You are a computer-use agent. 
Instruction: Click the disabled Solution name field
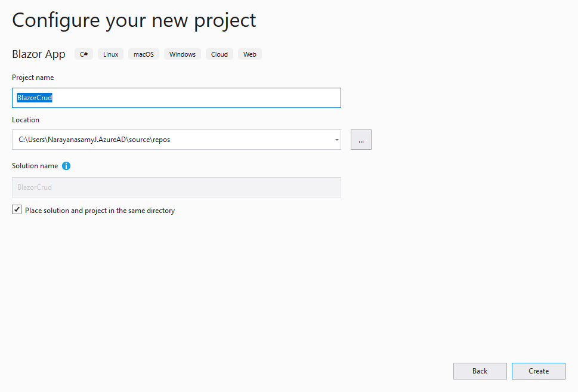176,187
